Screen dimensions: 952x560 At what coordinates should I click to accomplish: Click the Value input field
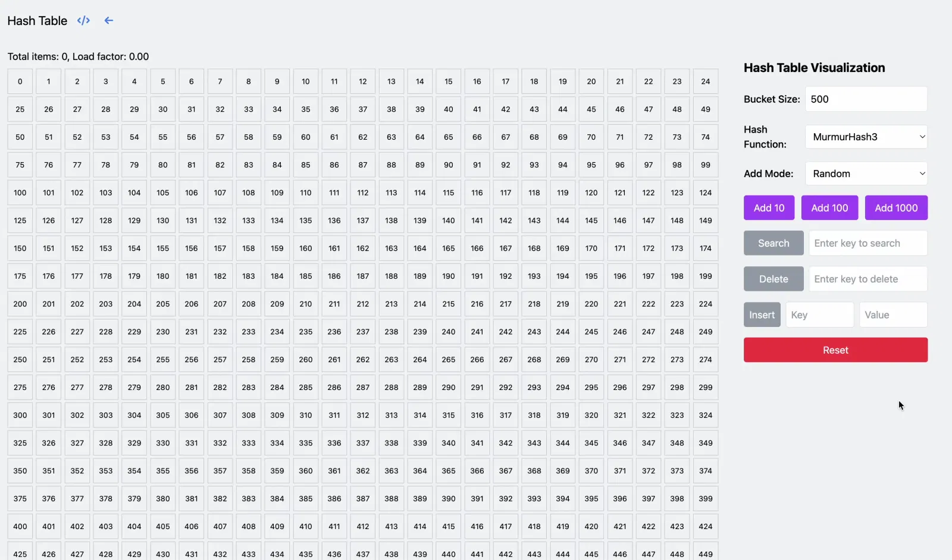pyautogui.click(x=892, y=315)
